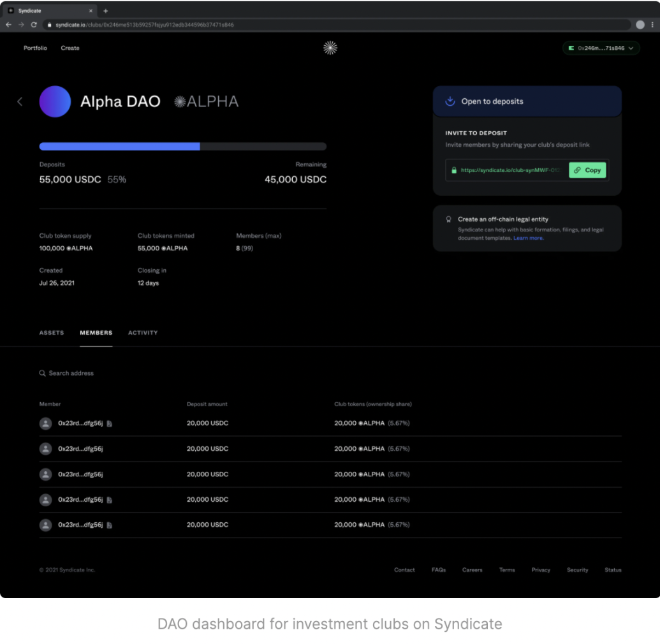Viewport: 660px width, 644px height.
Task: Focus the Search address field
Action: coord(71,373)
